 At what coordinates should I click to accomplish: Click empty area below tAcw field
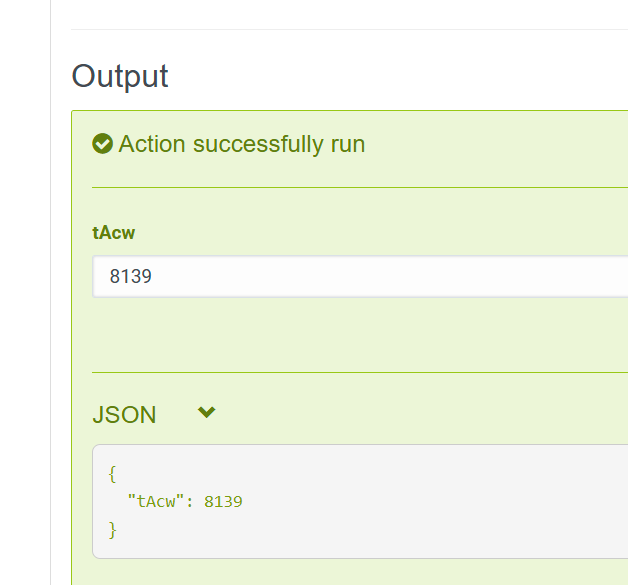coord(360,334)
